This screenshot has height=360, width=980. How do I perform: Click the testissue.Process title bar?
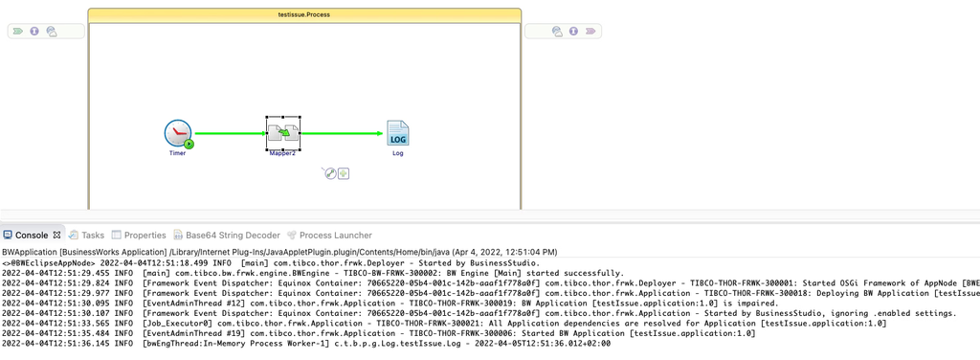pos(304,15)
